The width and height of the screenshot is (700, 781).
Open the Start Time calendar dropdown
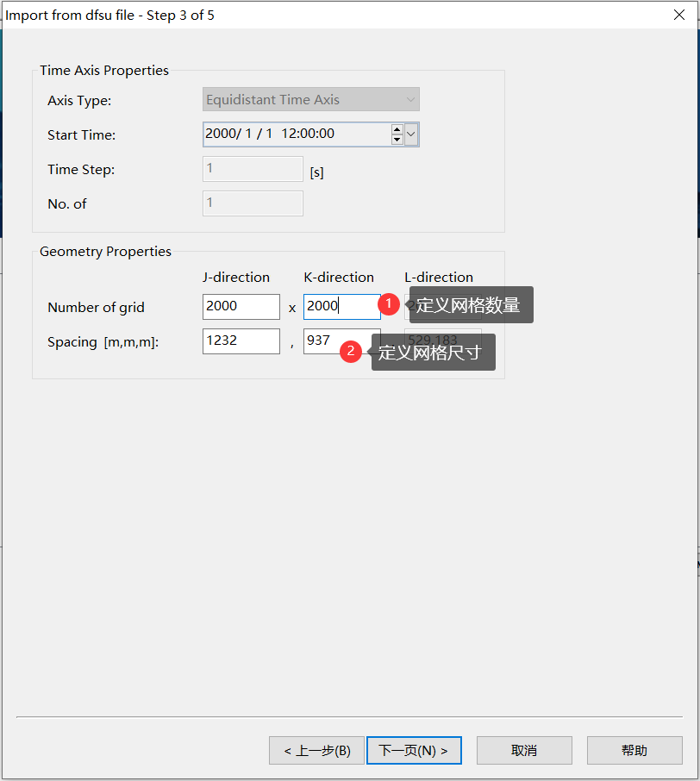[411, 134]
